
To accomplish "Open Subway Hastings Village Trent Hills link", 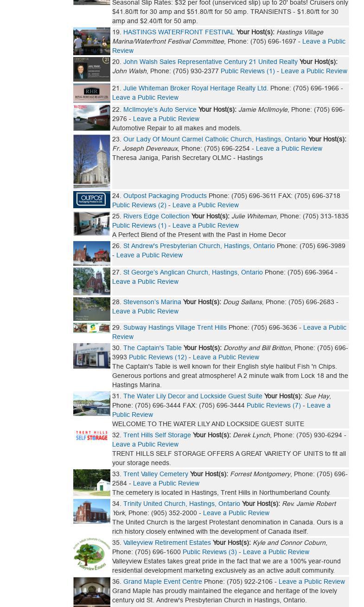I will click(175, 327).
